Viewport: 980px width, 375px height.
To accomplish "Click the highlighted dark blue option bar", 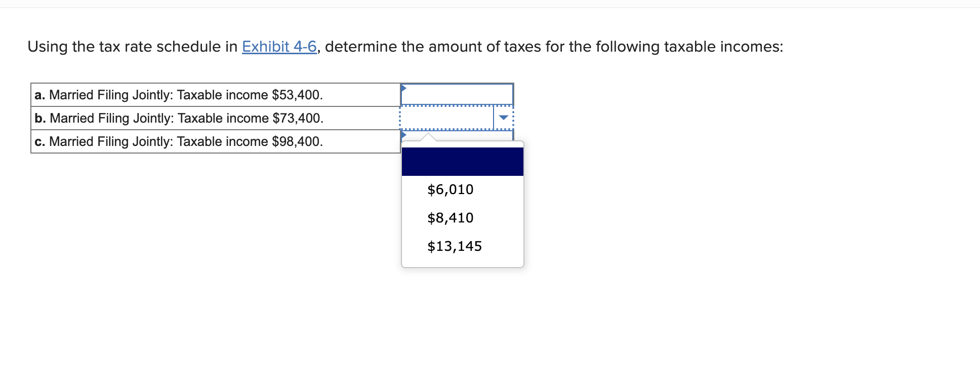I will [x=461, y=161].
